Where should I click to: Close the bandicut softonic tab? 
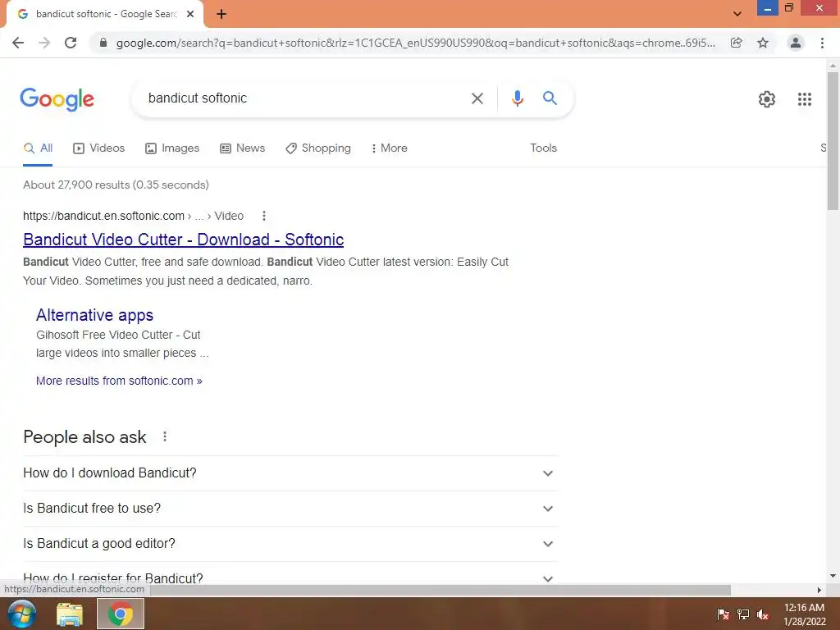[x=190, y=15]
